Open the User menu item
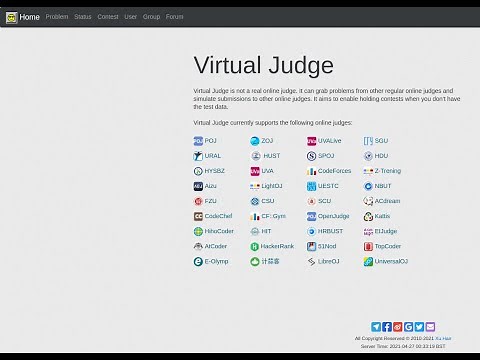Viewport: 480px width, 360px height. tap(130, 17)
